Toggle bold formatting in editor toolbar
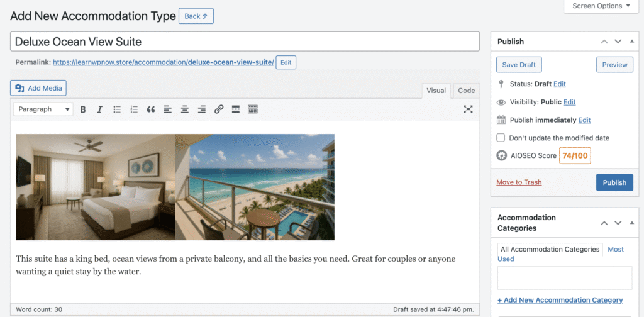644x317 pixels. 83,109
